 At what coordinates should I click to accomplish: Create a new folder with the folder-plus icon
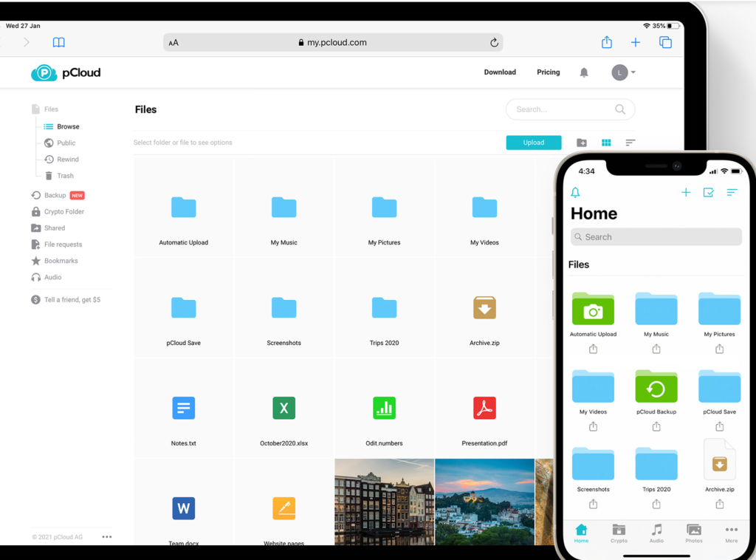point(581,142)
